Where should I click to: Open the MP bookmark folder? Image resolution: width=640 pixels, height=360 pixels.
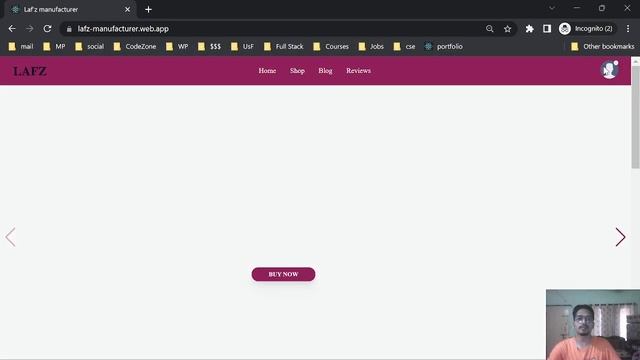(54, 47)
